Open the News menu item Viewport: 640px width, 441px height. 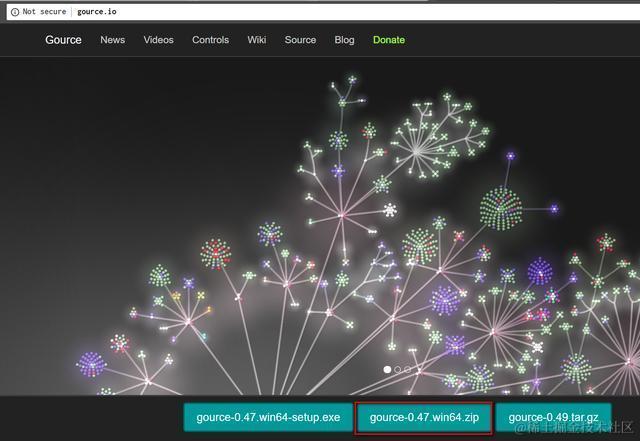pyautogui.click(x=113, y=40)
